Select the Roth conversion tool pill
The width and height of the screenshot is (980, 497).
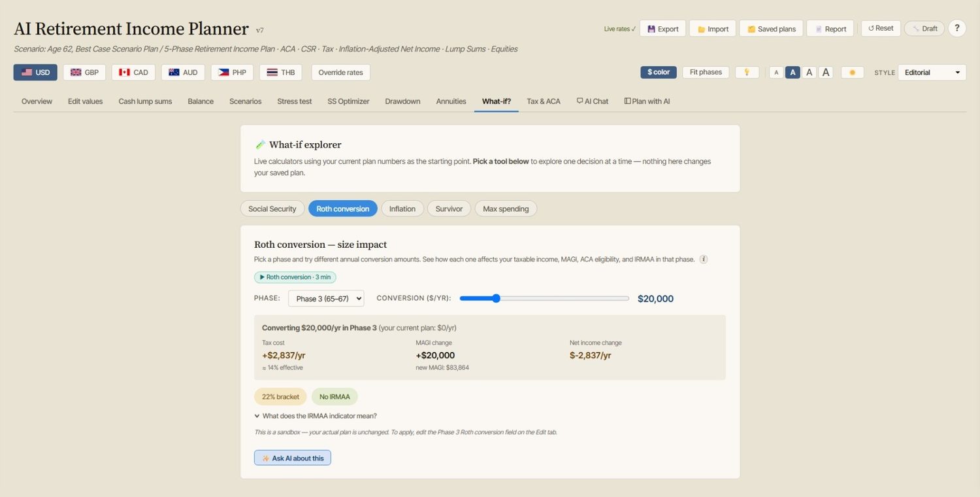click(343, 209)
